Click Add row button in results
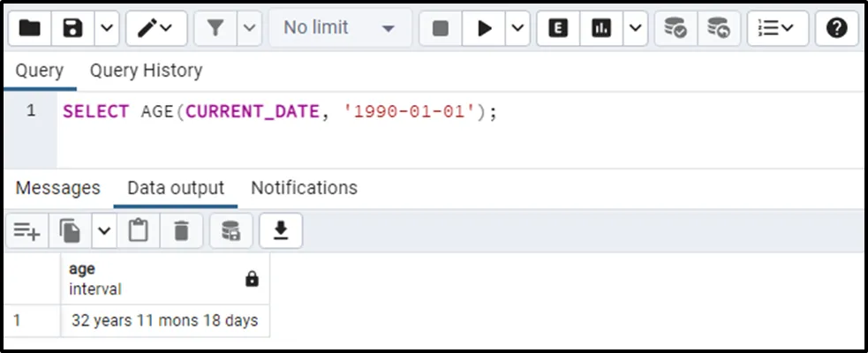The height and width of the screenshot is (353, 868). [26, 230]
